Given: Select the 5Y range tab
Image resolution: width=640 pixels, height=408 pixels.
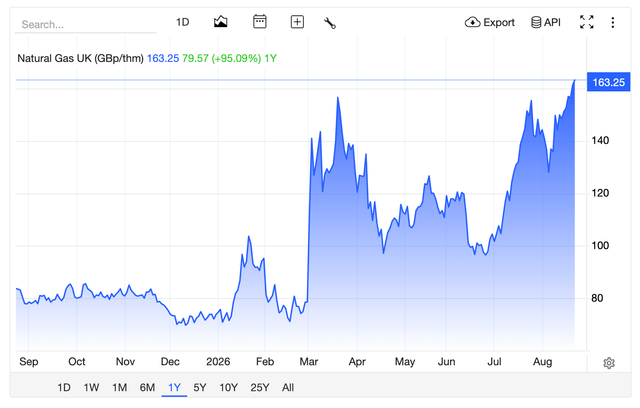Looking at the screenshot, I should pos(200,387).
